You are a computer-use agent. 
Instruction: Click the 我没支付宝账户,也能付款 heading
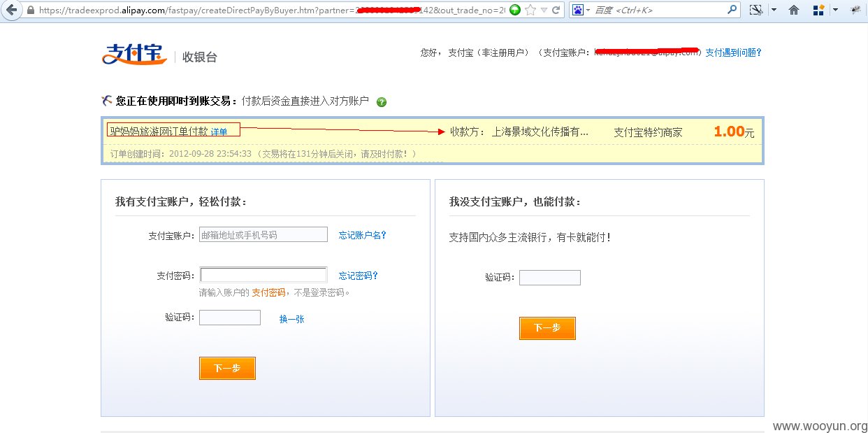coord(515,201)
